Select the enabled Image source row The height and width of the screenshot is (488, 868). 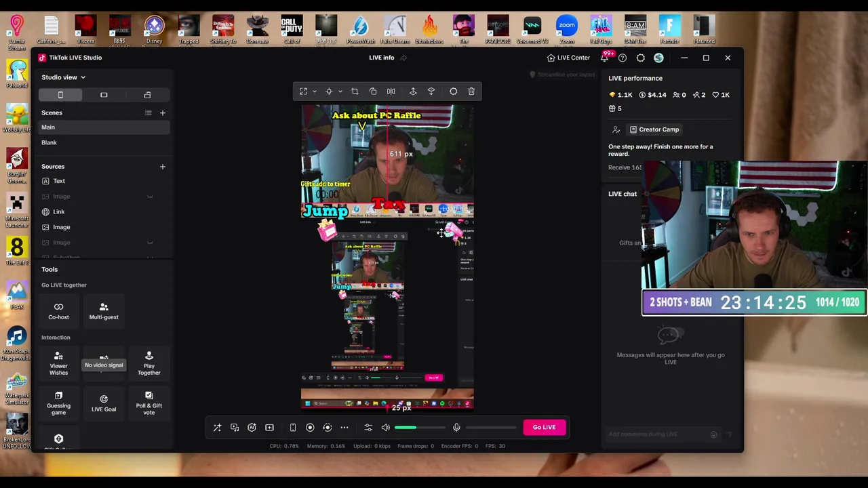[x=104, y=227]
